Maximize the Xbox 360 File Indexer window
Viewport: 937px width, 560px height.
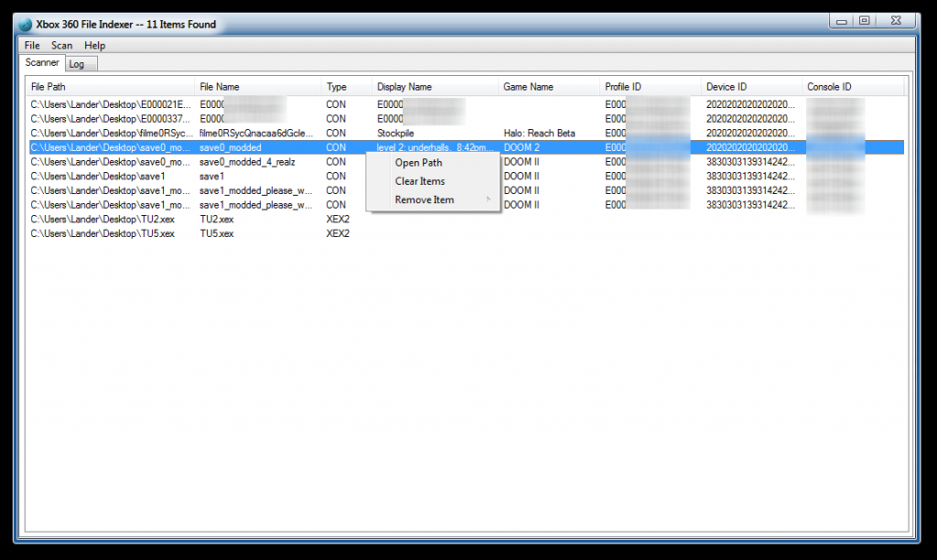pos(864,21)
